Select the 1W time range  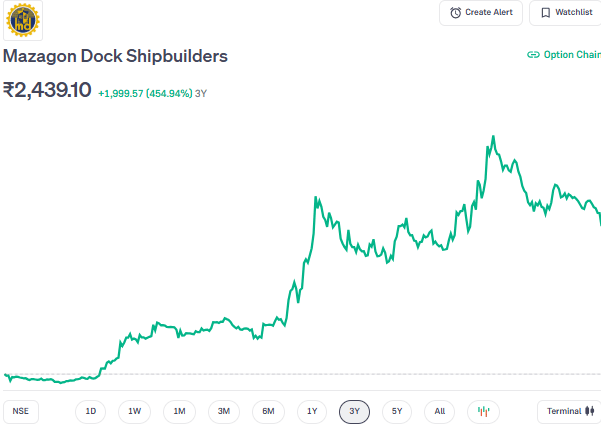[x=134, y=411]
